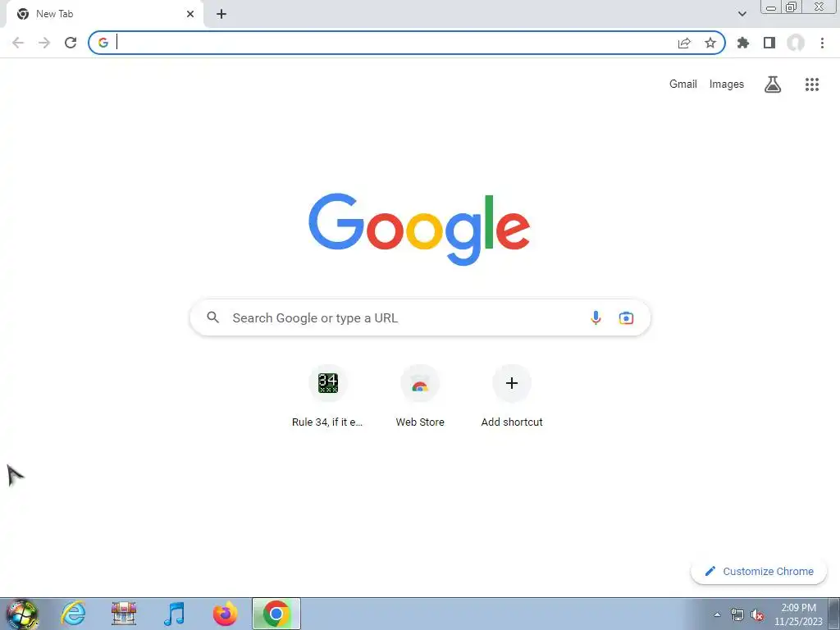This screenshot has width=840, height=630.
Task: Open the striped-awning store icon in the taskbar
Action: [x=124, y=614]
